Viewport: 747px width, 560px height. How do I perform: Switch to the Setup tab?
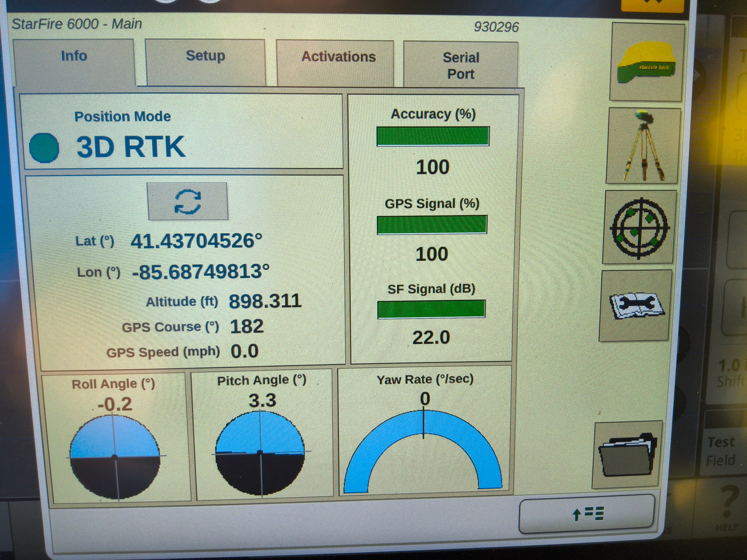coord(205,56)
